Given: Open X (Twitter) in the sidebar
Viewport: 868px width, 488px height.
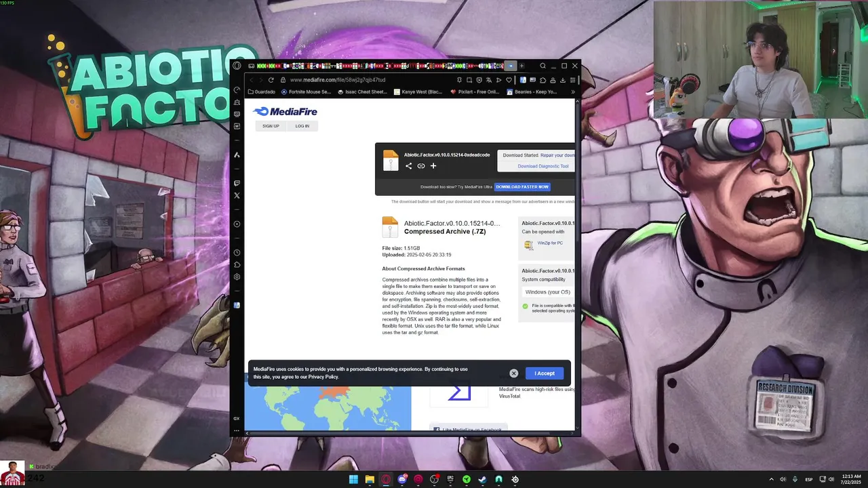Looking at the screenshot, I should tap(237, 195).
